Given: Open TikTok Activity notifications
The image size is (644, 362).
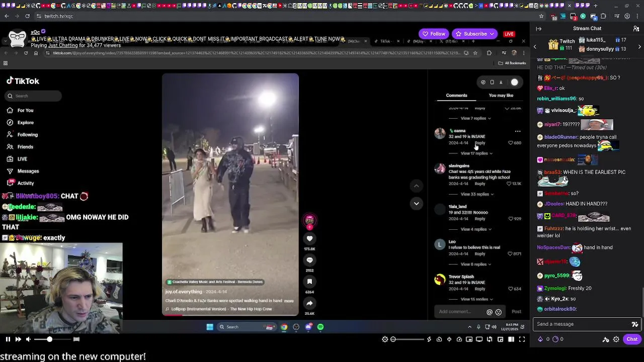Looking at the screenshot, I should [x=20, y=184].
